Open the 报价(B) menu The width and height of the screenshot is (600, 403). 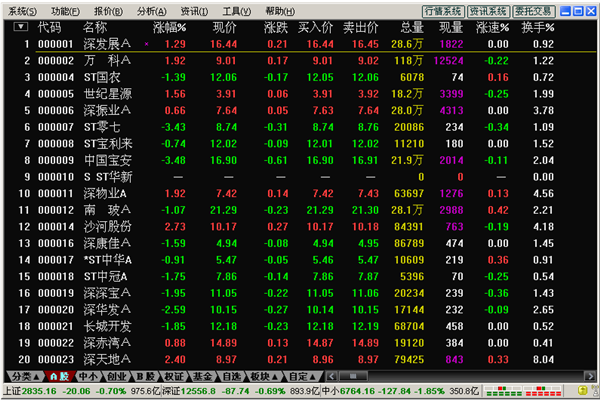click(x=108, y=11)
